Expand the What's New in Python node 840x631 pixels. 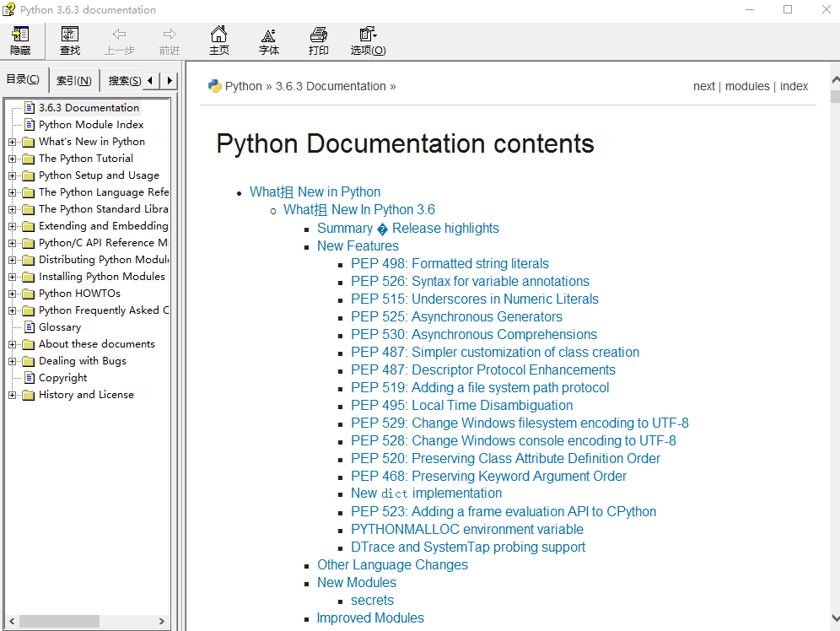click(x=13, y=142)
